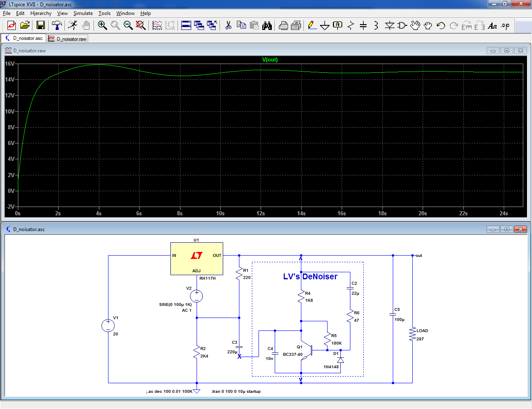Click the RH117H regulator U1 symbol
The width and height of the screenshot is (532, 409).
[197, 259]
